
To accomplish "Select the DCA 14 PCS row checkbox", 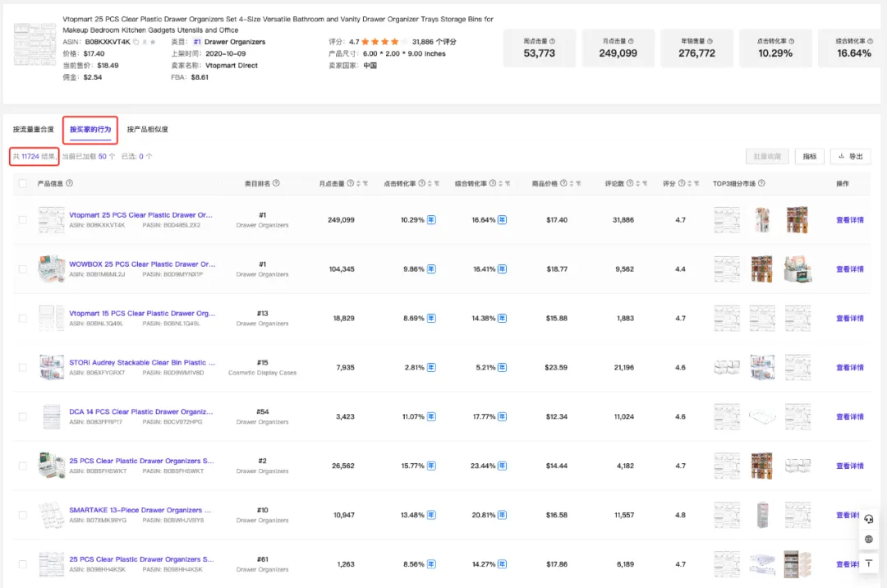I will (x=23, y=416).
